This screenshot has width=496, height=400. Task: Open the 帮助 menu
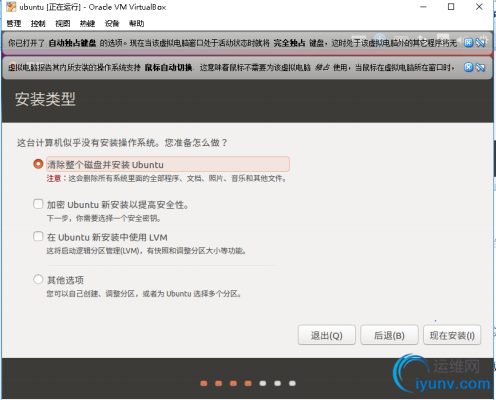click(x=137, y=23)
